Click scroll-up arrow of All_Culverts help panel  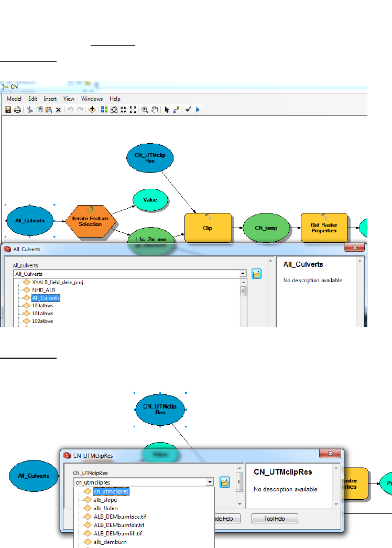(360, 261)
